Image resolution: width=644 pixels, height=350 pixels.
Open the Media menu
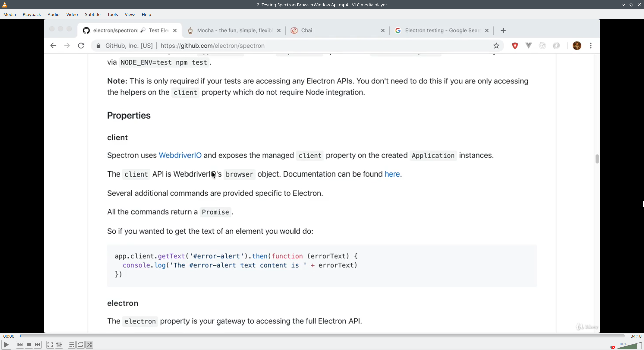click(10, 14)
